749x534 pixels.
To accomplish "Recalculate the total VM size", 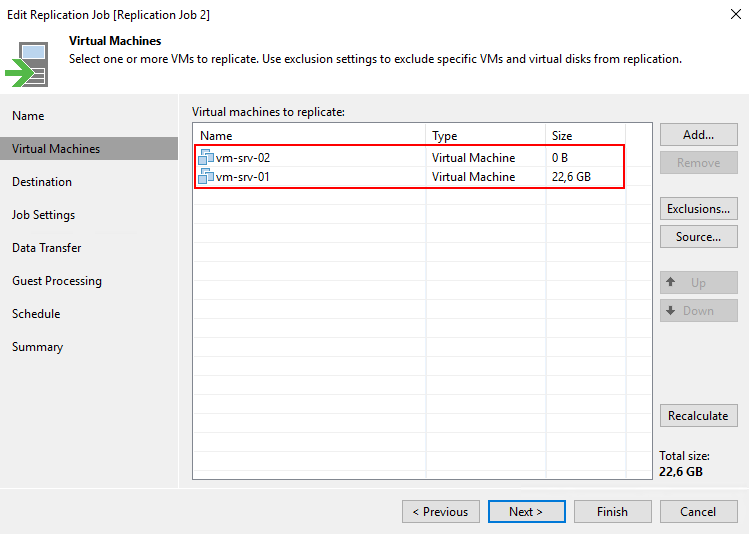I will pos(698,415).
